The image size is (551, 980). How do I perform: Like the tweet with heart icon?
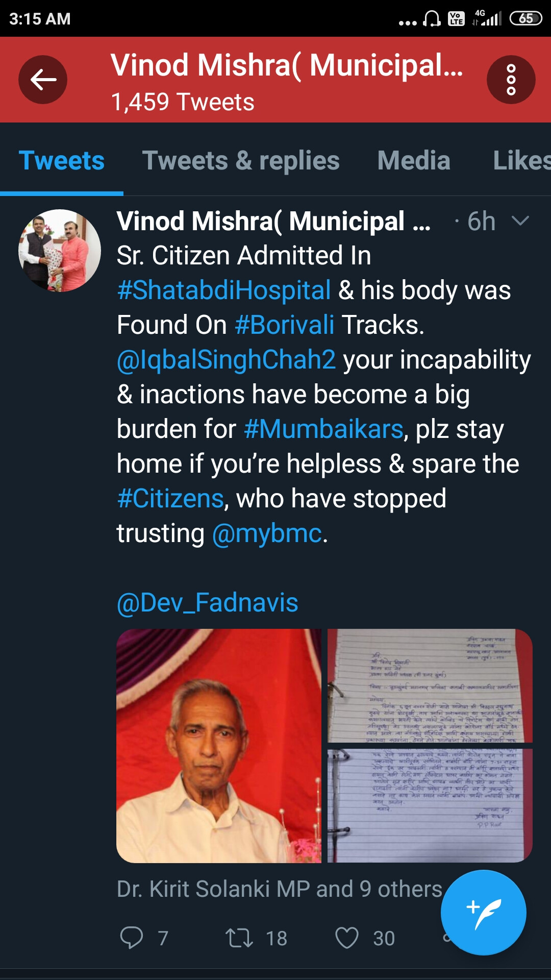click(347, 938)
